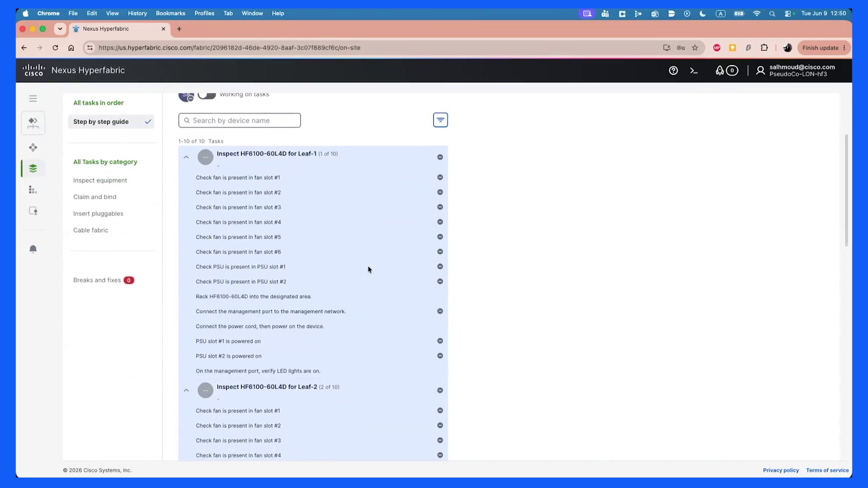Mark fan slot #1 check status circle
This screenshot has height=488, width=868.
click(440, 178)
